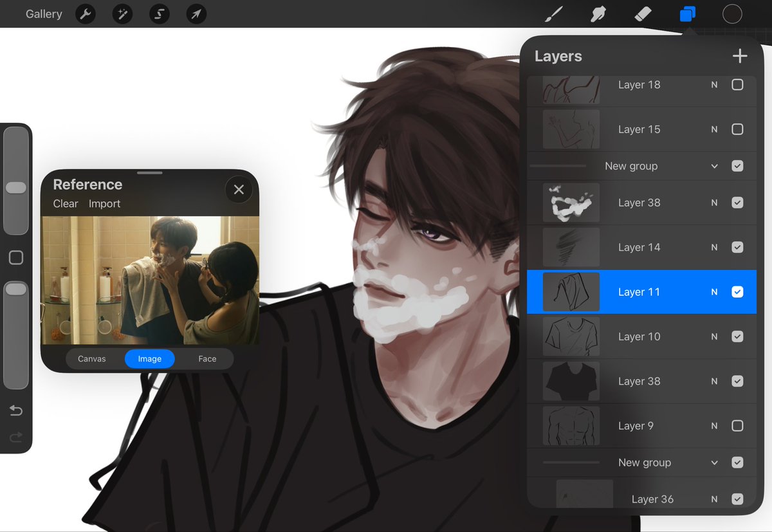Select the Eraser tool
Screen dimensions: 772x532
[643, 14]
